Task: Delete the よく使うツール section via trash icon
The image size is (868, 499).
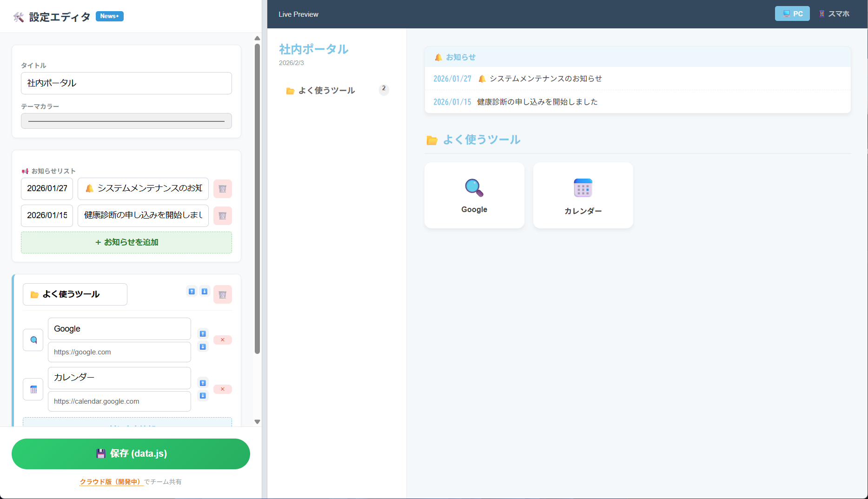Action: pyautogui.click(x=222, y=294)
